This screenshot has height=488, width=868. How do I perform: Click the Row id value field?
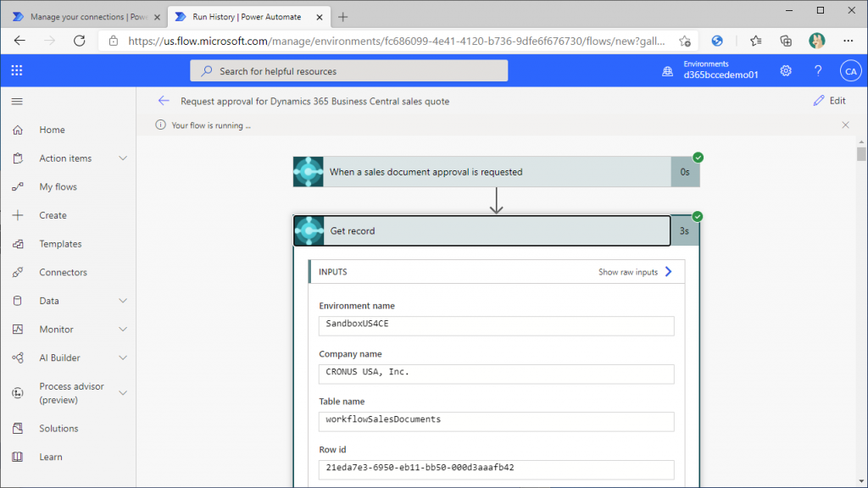tap(497, 469)
